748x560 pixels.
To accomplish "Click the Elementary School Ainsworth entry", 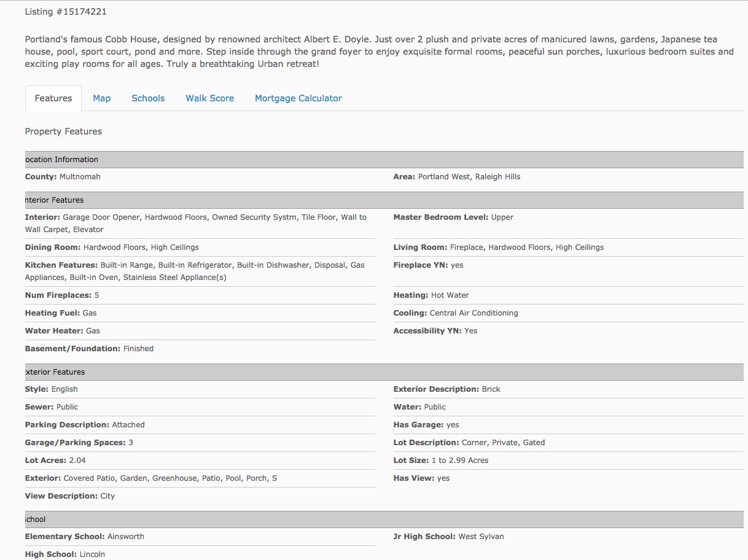I will click(x=85, y=537).
